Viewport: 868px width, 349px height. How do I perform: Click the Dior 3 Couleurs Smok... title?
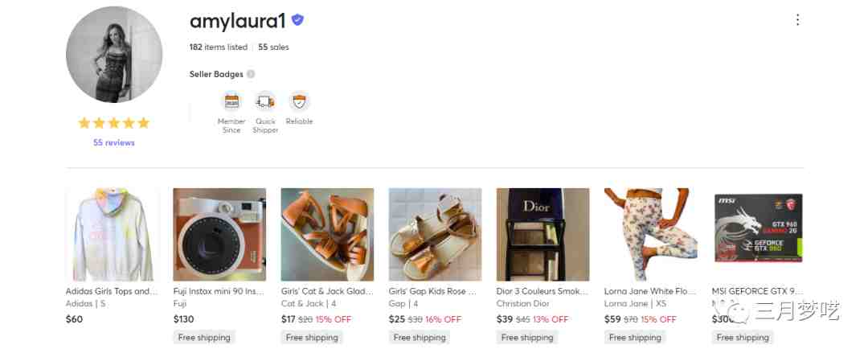(542, 291)
